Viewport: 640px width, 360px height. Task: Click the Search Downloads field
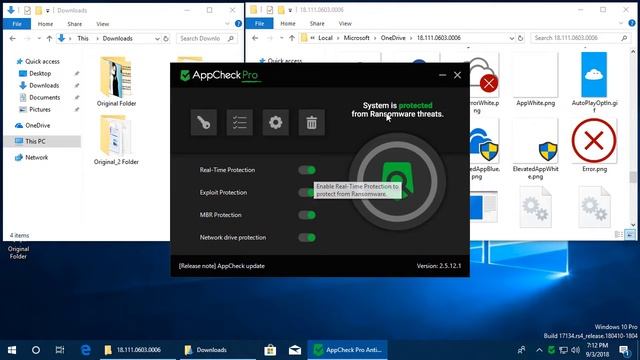click(x=207, y=38)
